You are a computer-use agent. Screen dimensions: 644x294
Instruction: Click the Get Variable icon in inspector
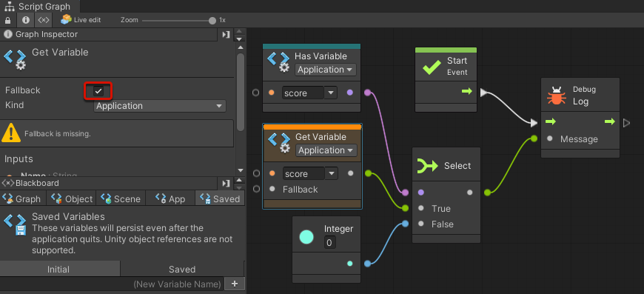15,59
